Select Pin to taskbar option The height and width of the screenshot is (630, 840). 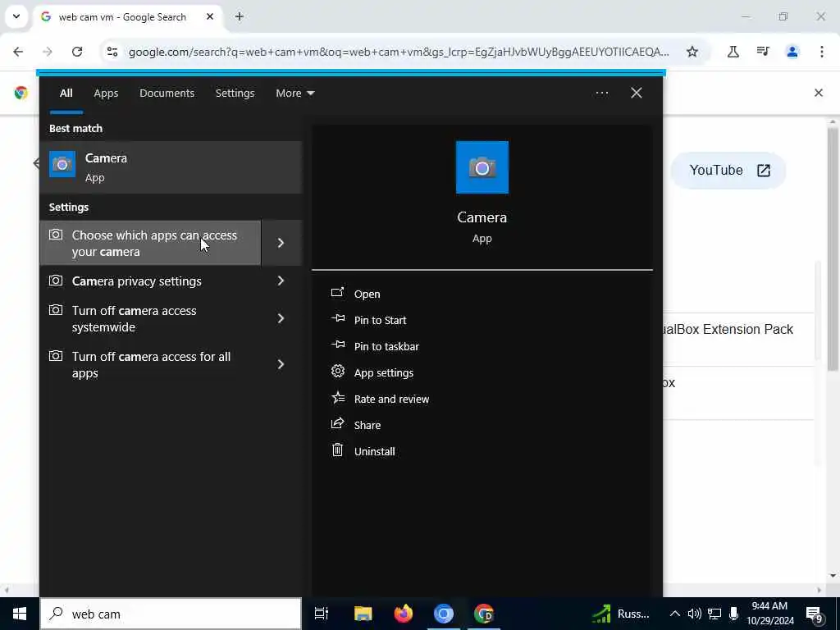(x=386, y=346)
